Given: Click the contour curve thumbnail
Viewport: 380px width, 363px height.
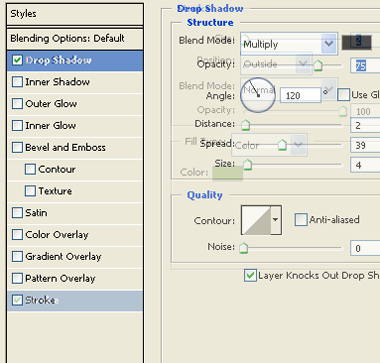Looking at the screenshot, I should (256, 220).
